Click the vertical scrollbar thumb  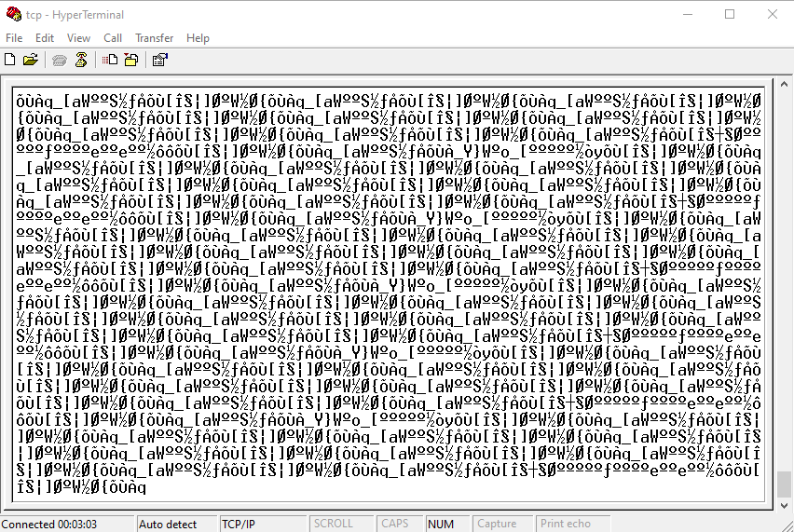[x=784, y=484]
